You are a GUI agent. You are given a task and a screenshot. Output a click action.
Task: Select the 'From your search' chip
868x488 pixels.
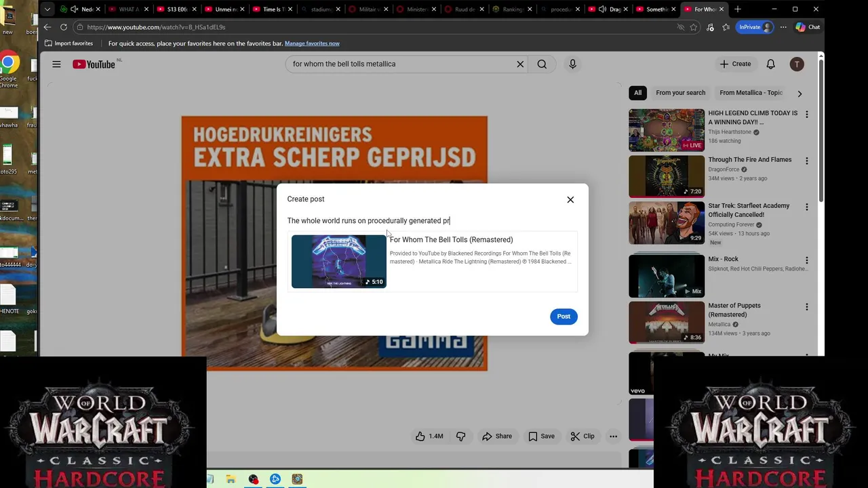(x=680, y=93)
